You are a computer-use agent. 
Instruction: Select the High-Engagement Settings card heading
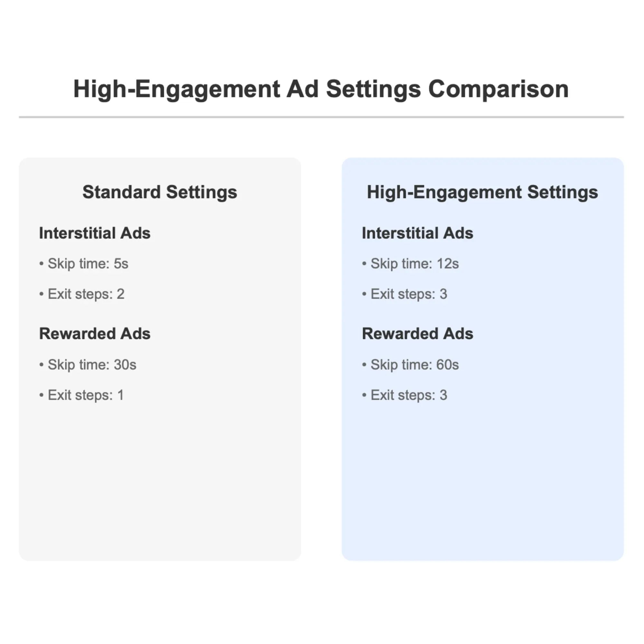click(x=482, y=192)
